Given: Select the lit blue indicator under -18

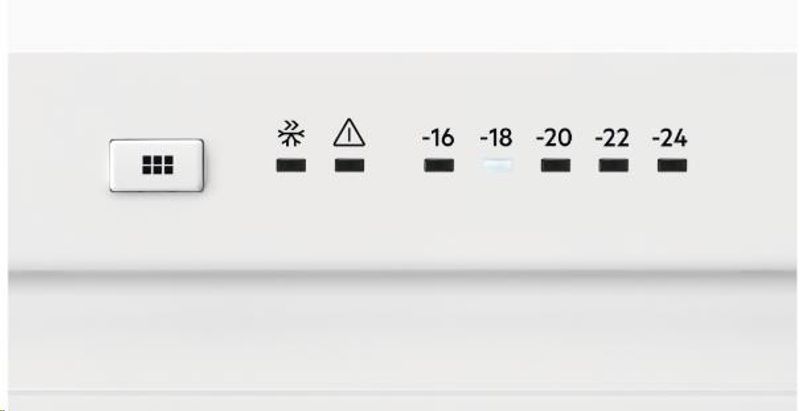Looking at the screenshot, I should 497,165.
